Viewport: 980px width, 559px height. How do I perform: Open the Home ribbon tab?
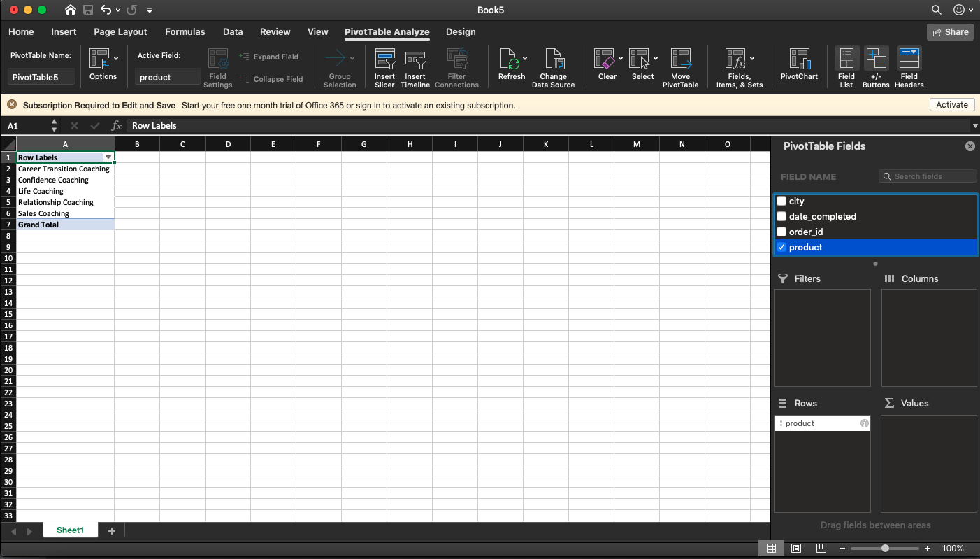tap(21, 31)
